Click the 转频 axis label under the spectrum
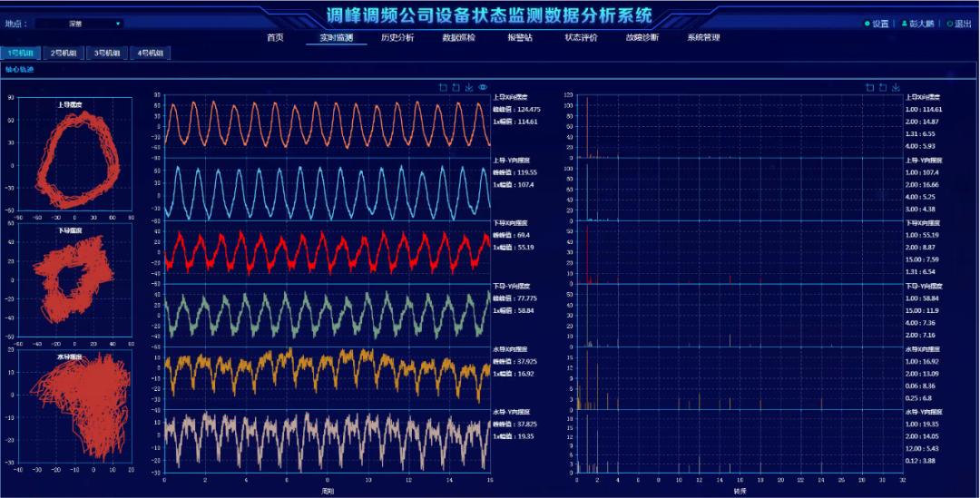Screen dimensions: 980x498 [740, 492]
